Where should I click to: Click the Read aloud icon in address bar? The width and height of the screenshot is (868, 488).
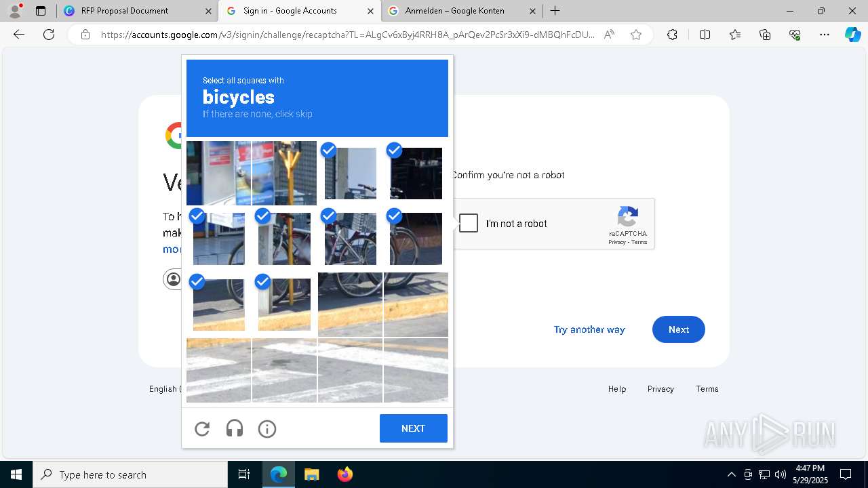609,35
